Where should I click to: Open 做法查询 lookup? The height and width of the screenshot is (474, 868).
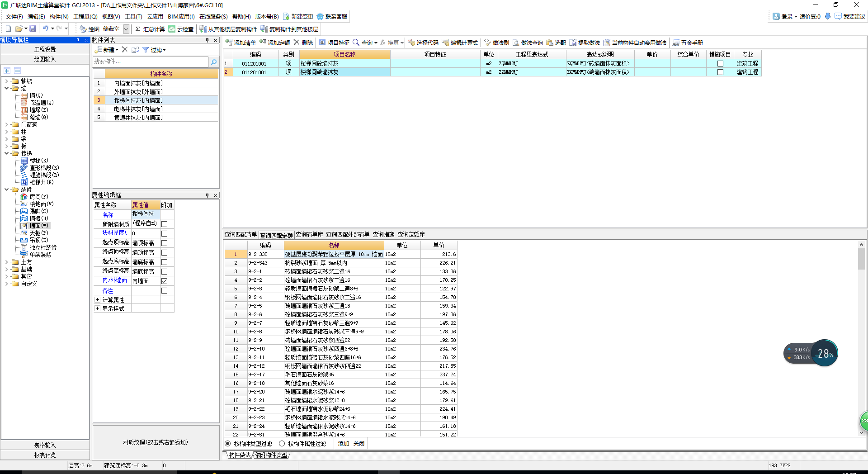[x=528, y=43]
